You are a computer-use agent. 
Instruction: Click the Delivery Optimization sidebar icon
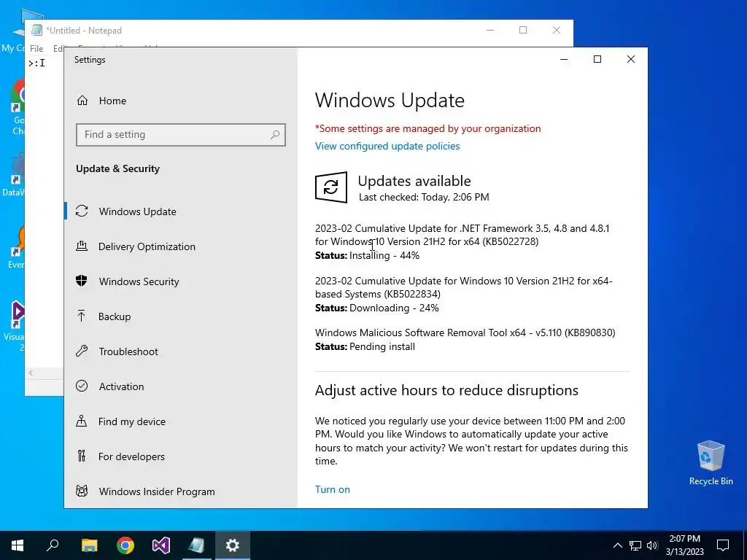coord(82,246)
